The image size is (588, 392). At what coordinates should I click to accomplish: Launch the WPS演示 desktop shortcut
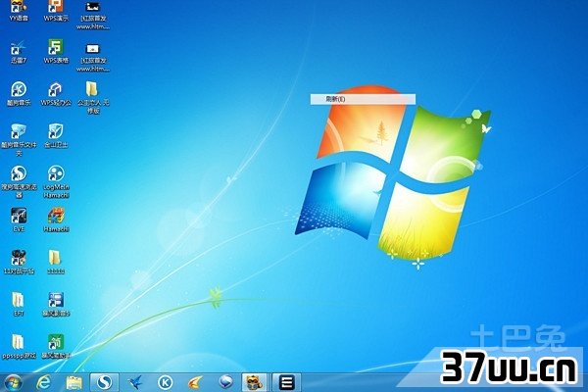click(56, 11)
